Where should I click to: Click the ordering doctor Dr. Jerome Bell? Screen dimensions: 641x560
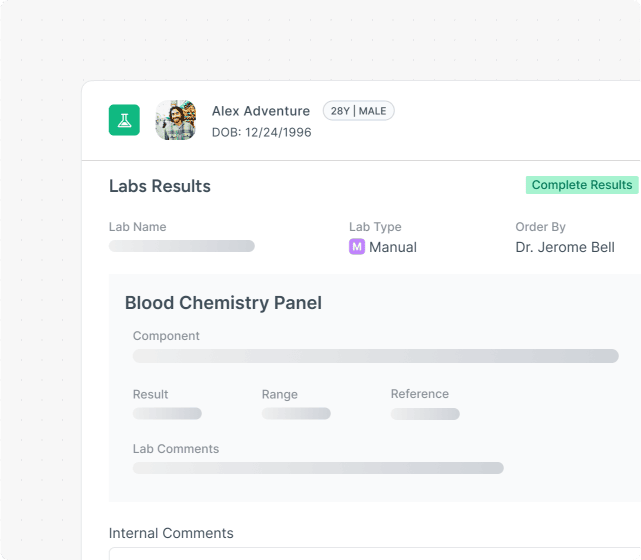pos(565,247)
